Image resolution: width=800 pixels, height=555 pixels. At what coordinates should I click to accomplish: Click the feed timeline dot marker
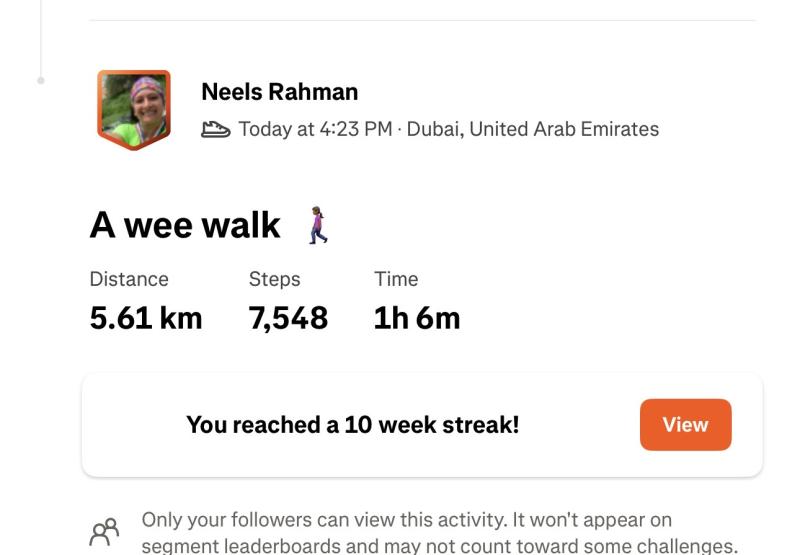coord(41,80)
